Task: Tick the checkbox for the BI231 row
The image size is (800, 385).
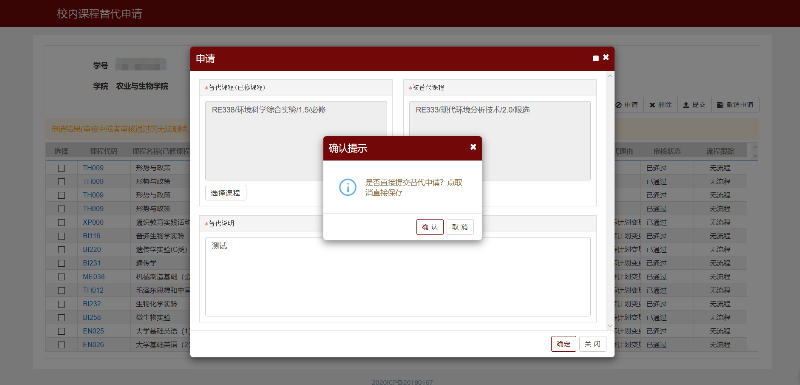Action: 61,263
